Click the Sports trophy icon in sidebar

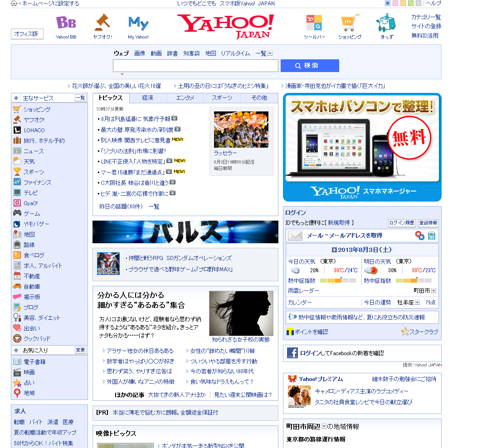(x=17, y=172)
